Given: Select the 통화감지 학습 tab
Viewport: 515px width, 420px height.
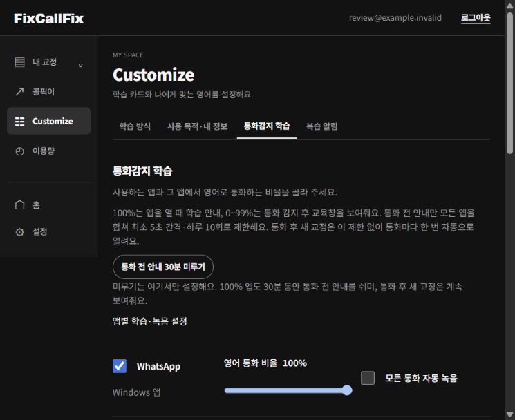Looking at the screenshot, I should [x=267, y=126].
